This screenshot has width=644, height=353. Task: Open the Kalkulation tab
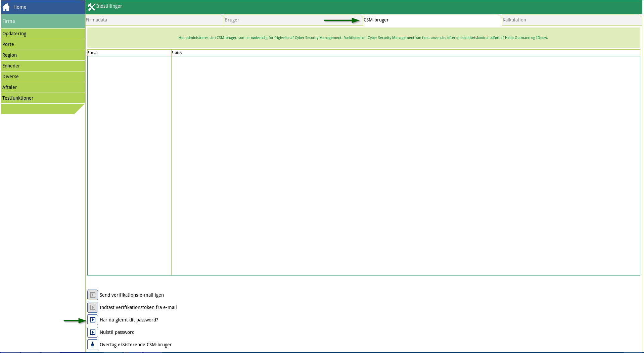(572, 20)
